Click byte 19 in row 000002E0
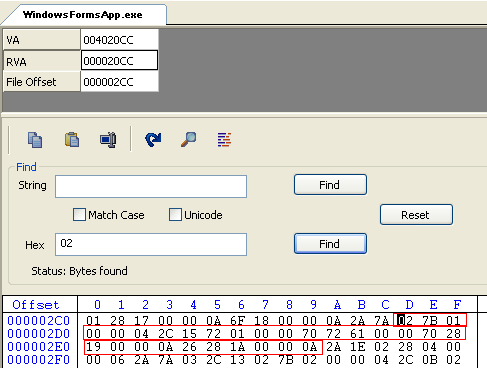This screenshot has width=487, height=368. [x=94, y=347]
